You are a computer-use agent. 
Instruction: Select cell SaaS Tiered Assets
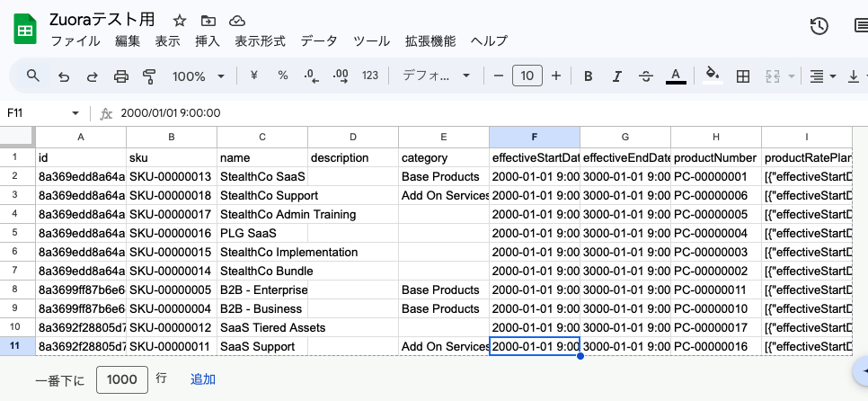pos(262,327)
